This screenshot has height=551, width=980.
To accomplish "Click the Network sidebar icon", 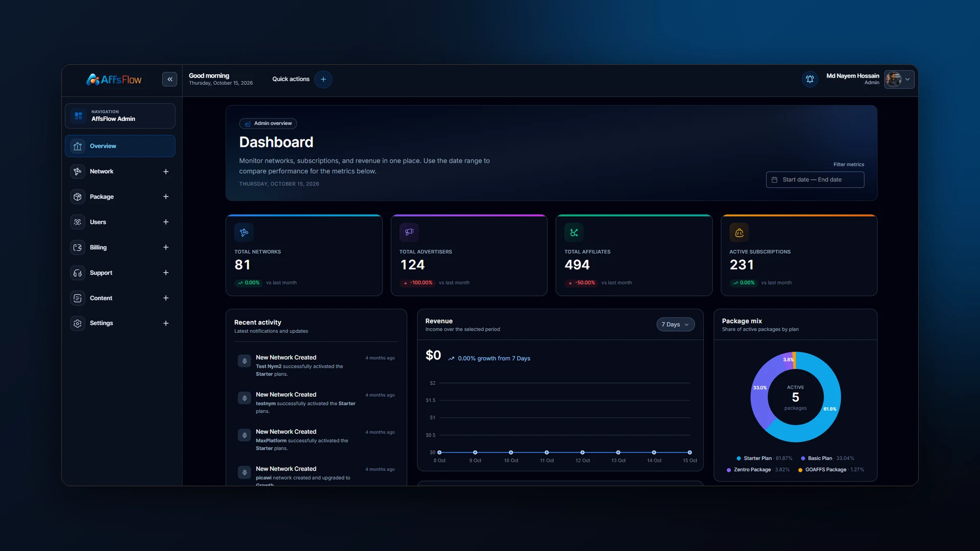I will (x=78, y=171).
